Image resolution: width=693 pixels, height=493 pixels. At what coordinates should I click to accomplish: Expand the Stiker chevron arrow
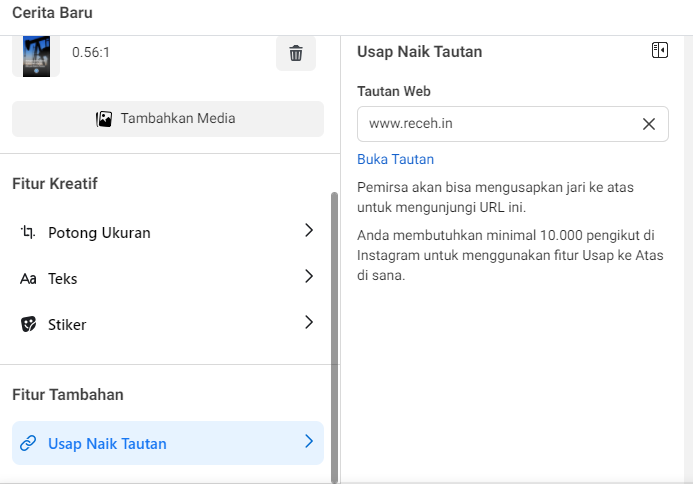point(309,322)
